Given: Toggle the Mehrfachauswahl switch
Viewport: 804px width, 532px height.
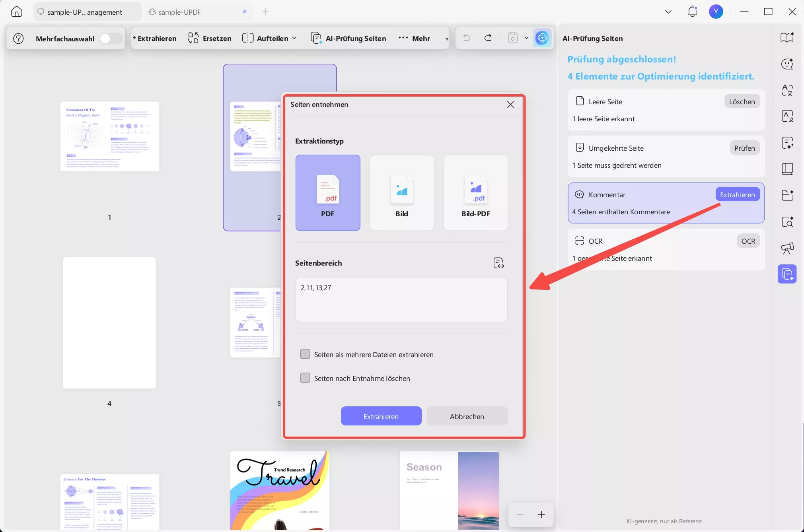Looking at the screenshot, I should [x=110, y=39].
